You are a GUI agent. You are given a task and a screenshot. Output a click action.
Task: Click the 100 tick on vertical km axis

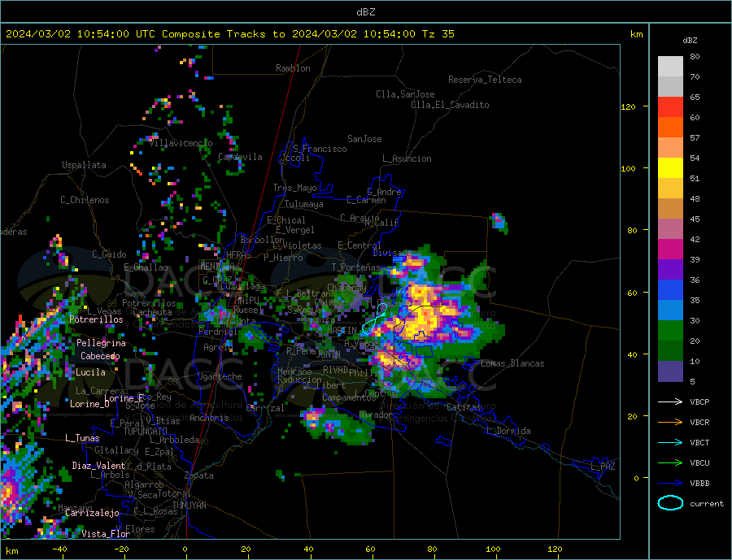[x=629, y=168]
